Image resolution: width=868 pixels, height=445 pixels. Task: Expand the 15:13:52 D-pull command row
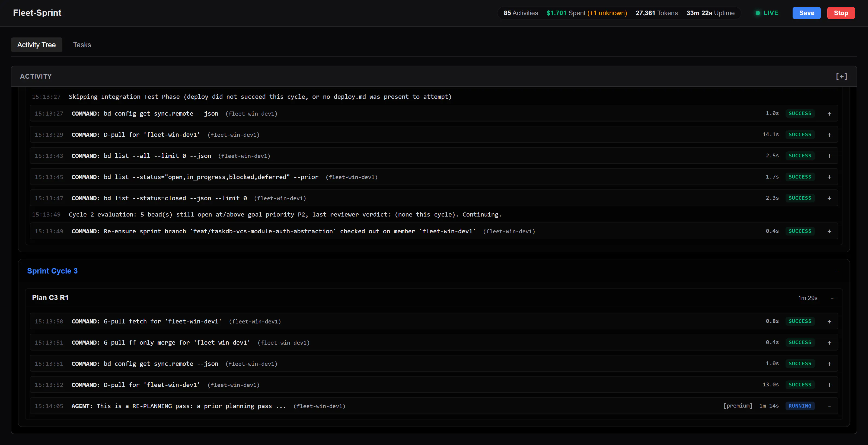(829, 385)
